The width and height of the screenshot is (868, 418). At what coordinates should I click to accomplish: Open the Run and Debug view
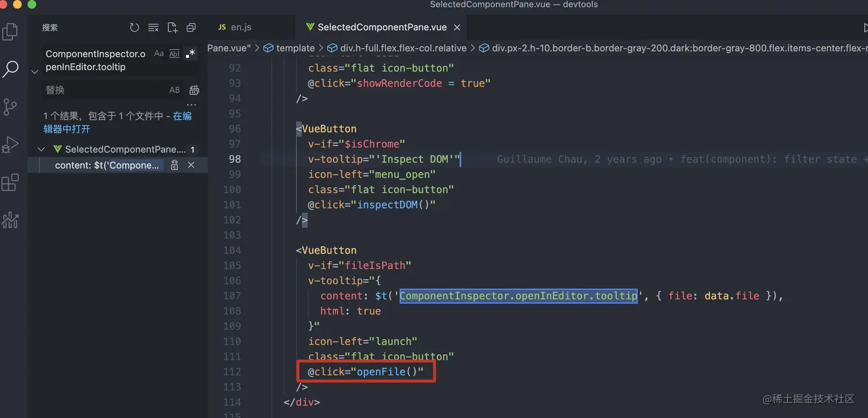[10, 144]
